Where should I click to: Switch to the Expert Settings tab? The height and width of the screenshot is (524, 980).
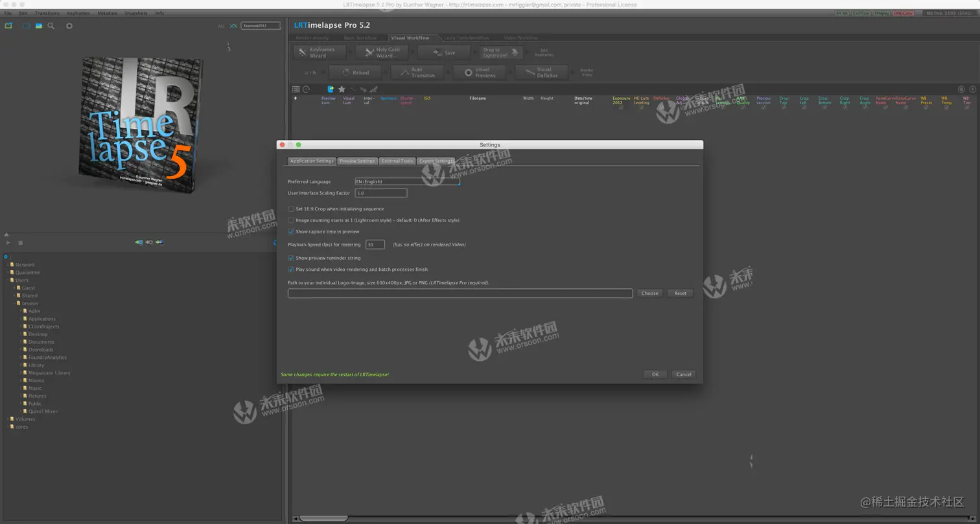pyautogui.click(x=436, y=161)
